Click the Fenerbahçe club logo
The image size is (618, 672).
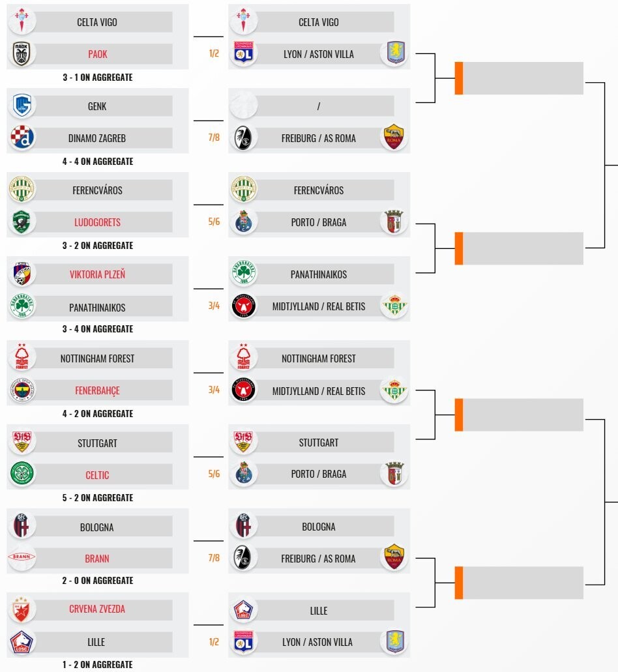(22, 390)
